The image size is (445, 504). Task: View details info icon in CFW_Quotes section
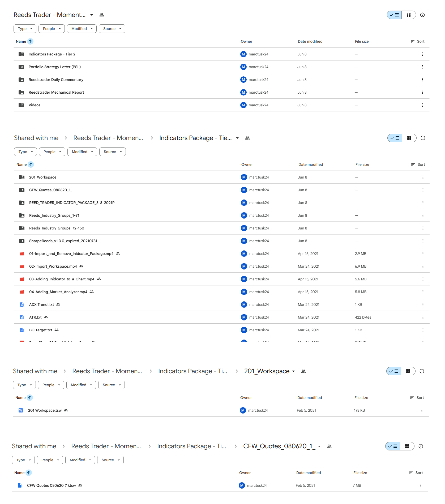click(421, 446)
